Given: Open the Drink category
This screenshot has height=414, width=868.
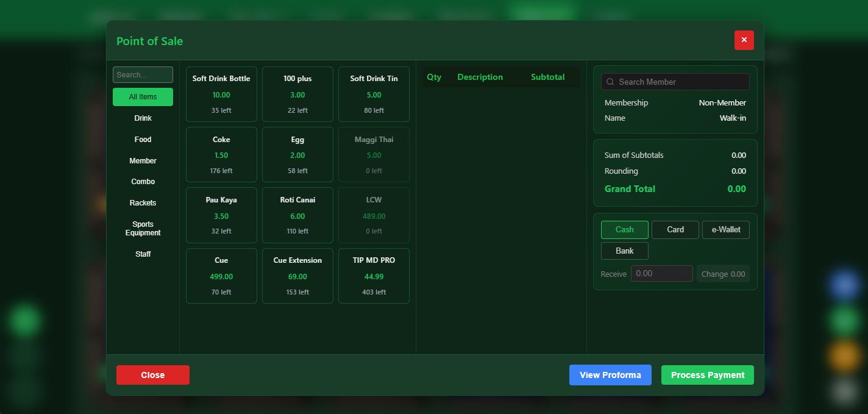Looking at the screenshot, I should click(x=143, y=118).
